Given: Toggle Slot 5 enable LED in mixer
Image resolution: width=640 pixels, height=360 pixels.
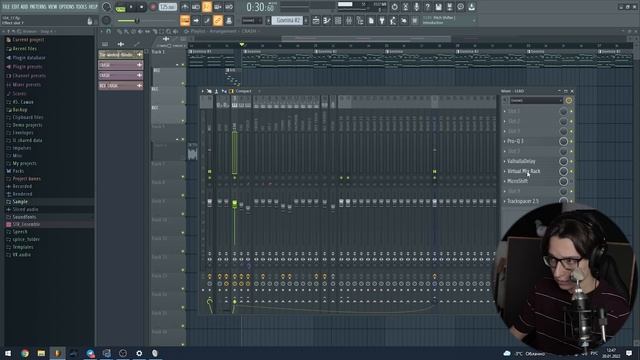Looking at the screenshot, I should [571, 151].
